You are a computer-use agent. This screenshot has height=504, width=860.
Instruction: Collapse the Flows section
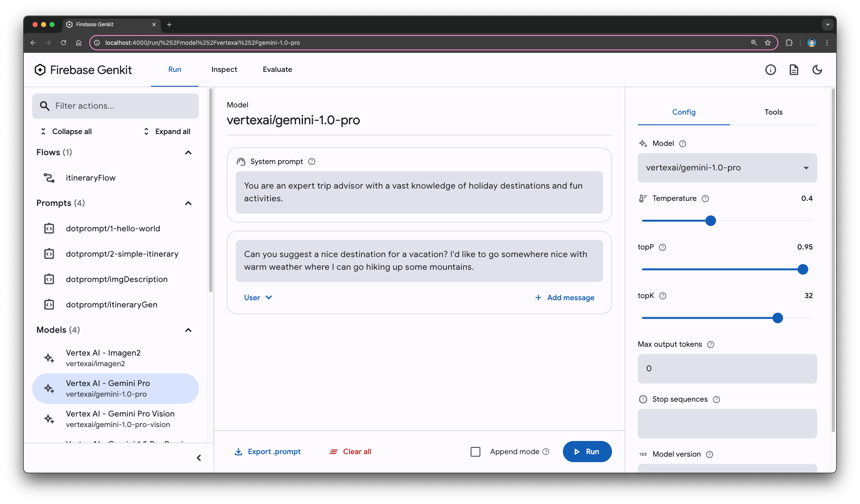tap(189, 152)
